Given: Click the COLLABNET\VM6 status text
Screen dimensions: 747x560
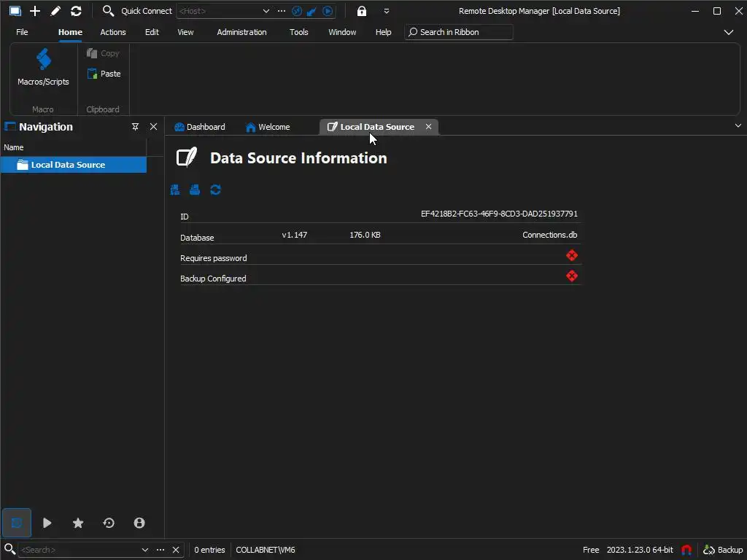Looking at the screenshot, I should click(x=266, y=550).
